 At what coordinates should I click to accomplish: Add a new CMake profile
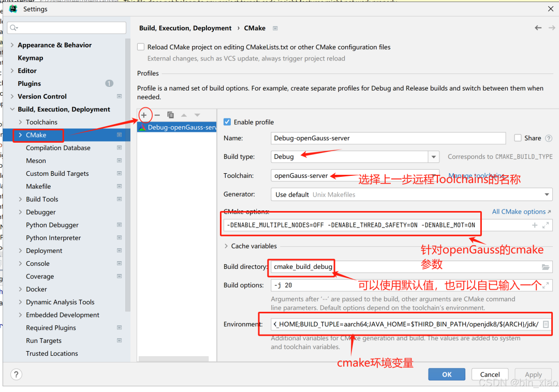point(144,115)
